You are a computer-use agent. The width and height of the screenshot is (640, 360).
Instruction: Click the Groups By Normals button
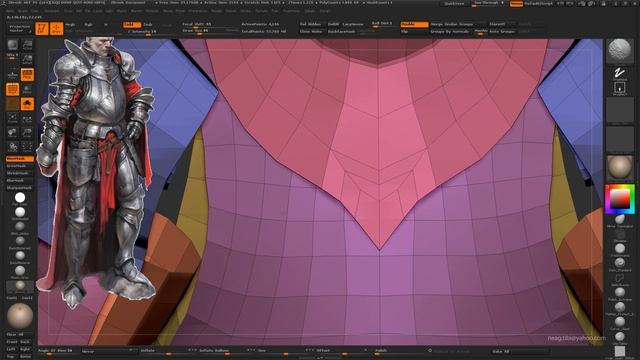pyautogui.click(x=451, y=31)
